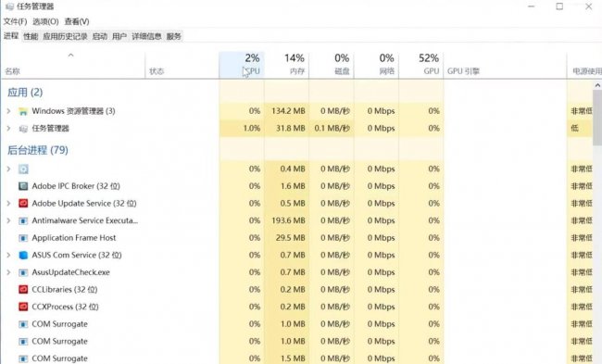Switch to the 应用历史记录 tab
Viewport: 602px width, 364px height.
(65, 36)
